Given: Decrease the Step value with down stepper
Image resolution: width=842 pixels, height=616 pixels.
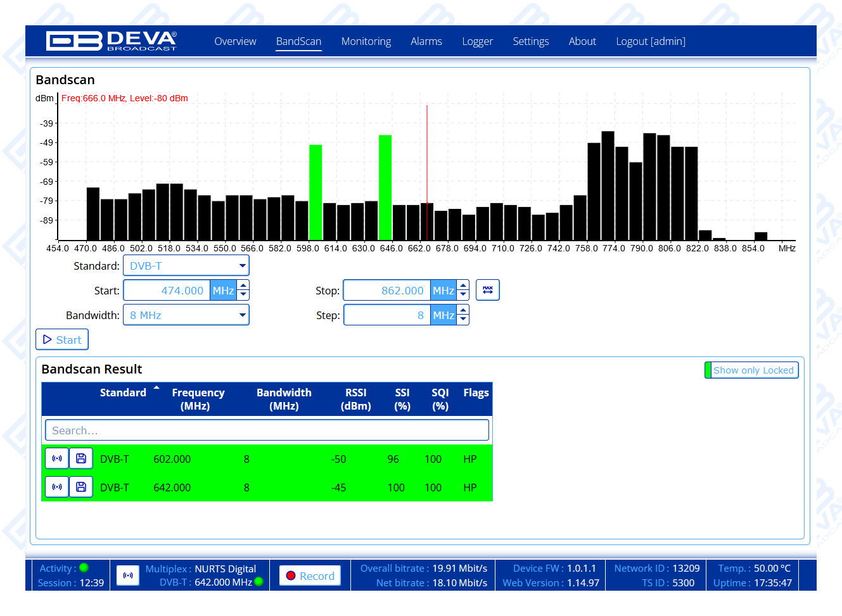Looking at the screenshot, I should pos(463,320).
